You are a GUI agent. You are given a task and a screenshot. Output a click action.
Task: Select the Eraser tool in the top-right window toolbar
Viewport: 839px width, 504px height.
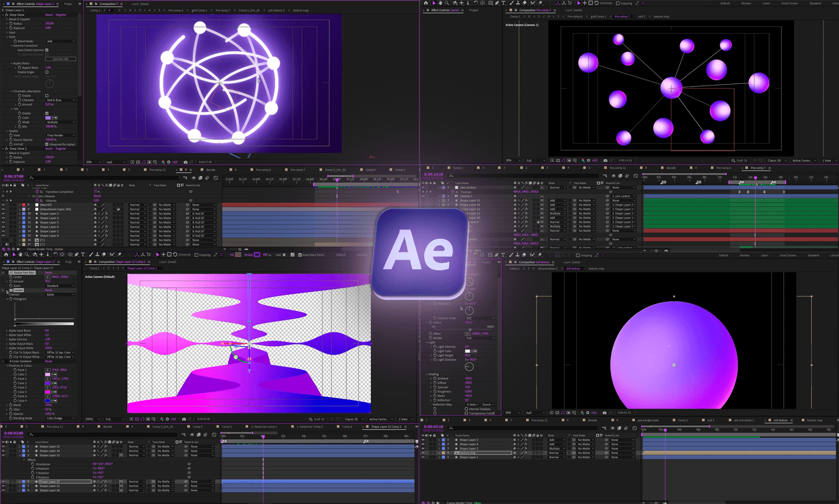525,3
